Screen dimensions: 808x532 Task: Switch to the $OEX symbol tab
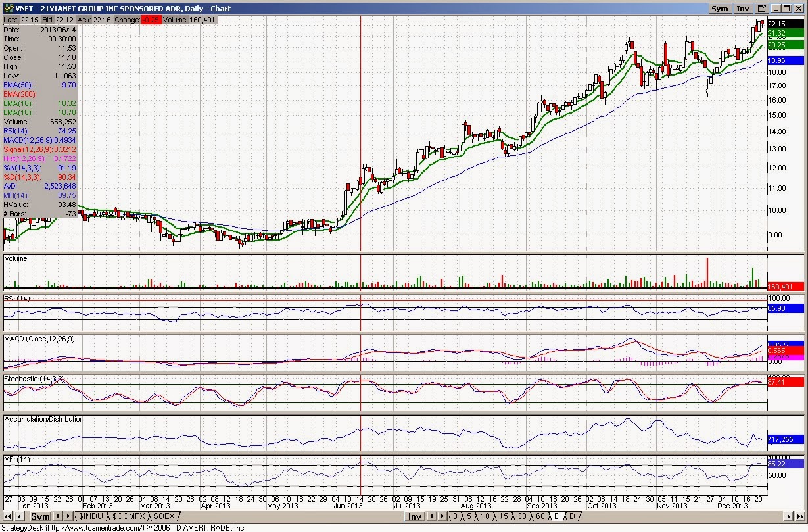(x=164, y=516)
